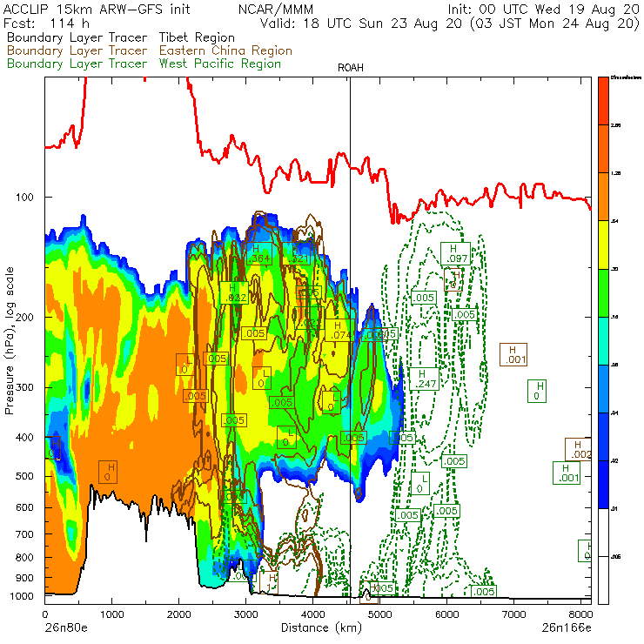The image size is (644, 644).
Task: Click the ROAH station label above the plot
Action: point(351,68)
